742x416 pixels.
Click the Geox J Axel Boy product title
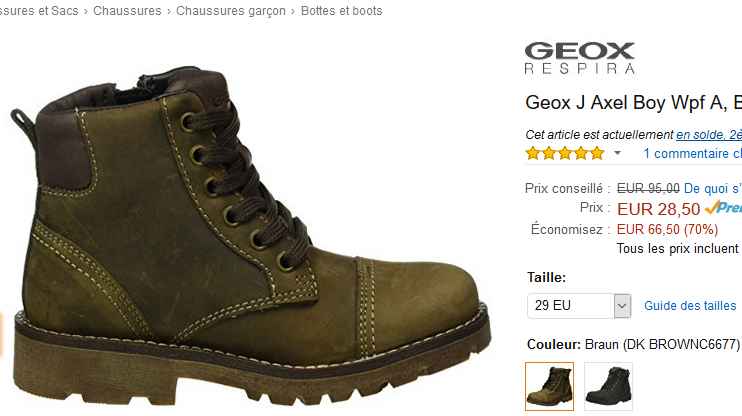click(634, 103)
